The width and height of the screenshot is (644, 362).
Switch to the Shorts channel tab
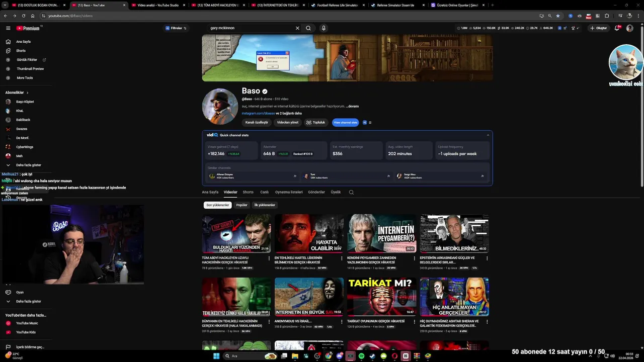pos(248,192)
